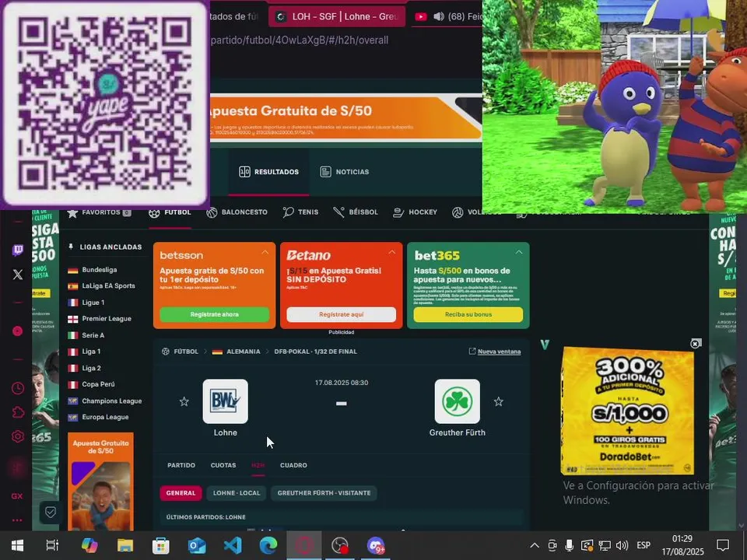Click the Lohne team logo
Image resolution: width=747 pixels, height=560 pixels.
(x=226, y=401)
